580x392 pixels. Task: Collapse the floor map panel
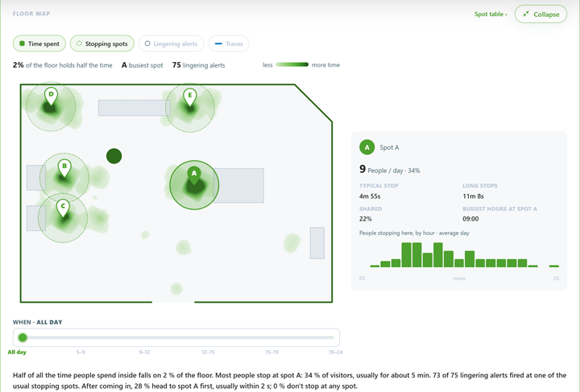(541, 14)
